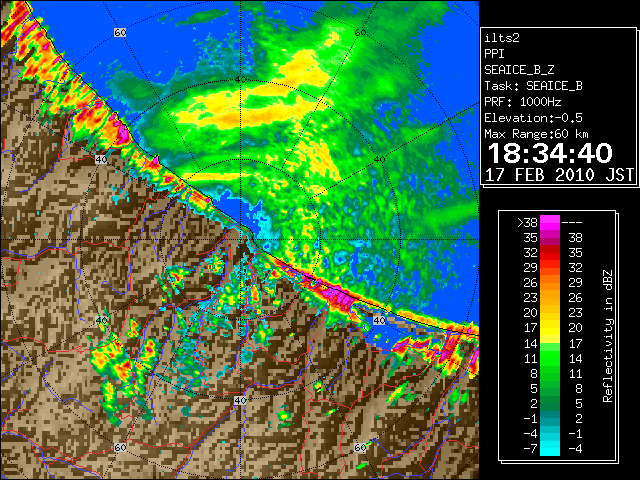Click the 'Max Range:60 km' line
Image resolution: width=640 pixels, height=480 pixels.
[536, 134]
